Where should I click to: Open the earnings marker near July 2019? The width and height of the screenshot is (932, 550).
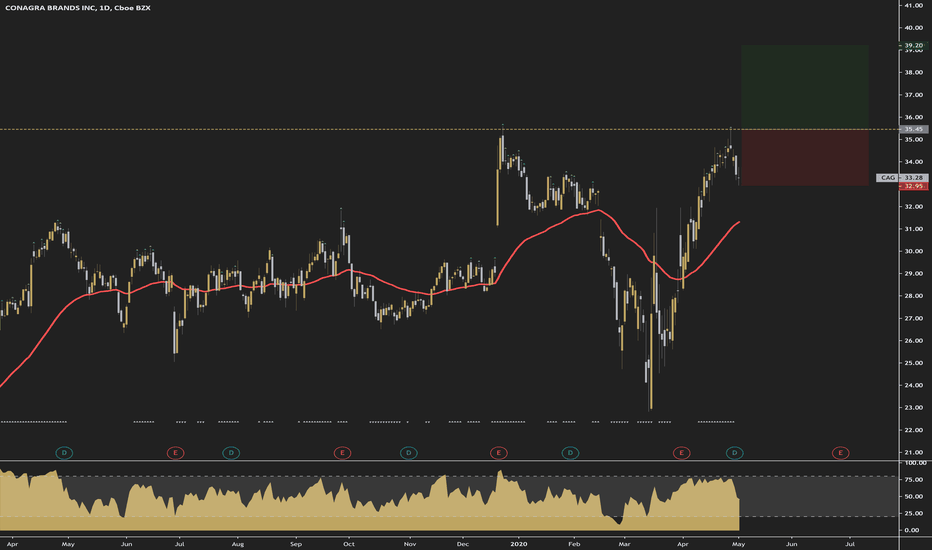(175, 453)
